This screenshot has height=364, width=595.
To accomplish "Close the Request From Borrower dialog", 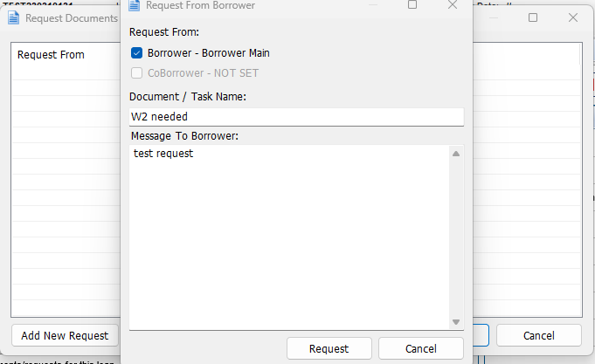I will (x=453, y=4).
